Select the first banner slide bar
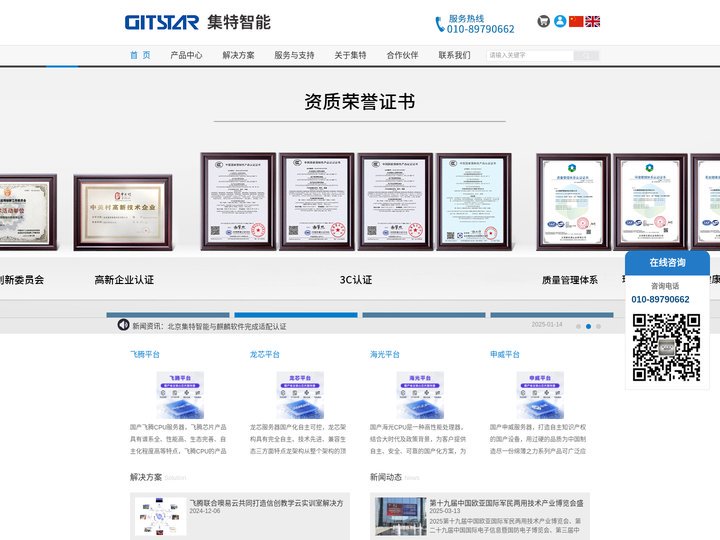Screen dimensions: 720x540 [x=168, y=315]
